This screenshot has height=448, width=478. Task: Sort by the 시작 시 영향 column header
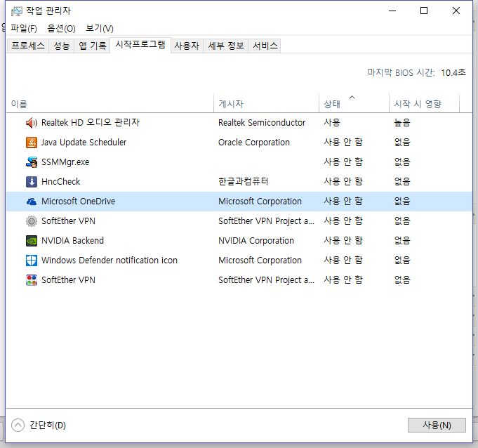(x=425, y=104)
